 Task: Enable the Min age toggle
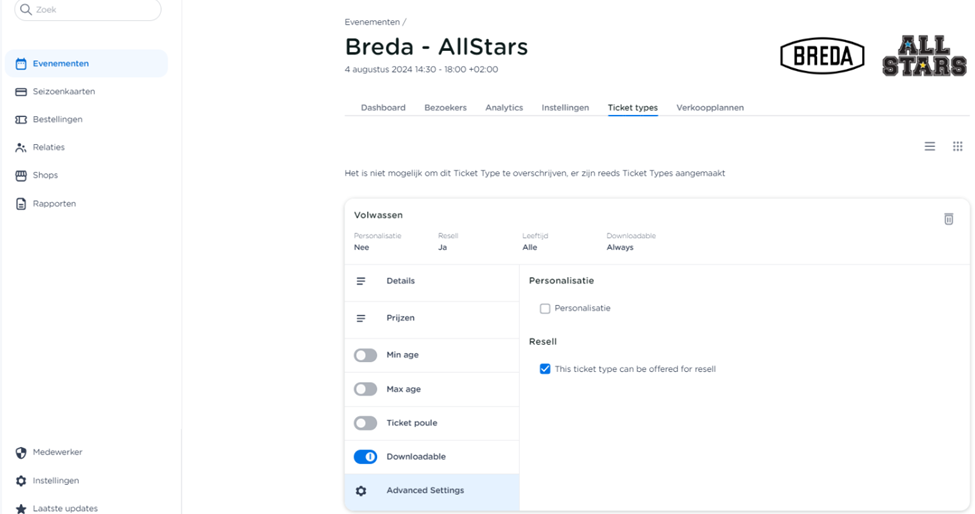365,355
